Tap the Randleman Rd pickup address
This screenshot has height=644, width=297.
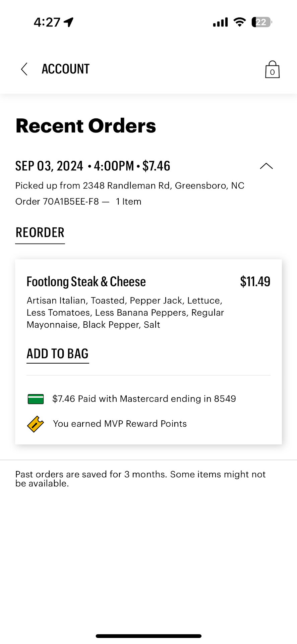(130, 186)
